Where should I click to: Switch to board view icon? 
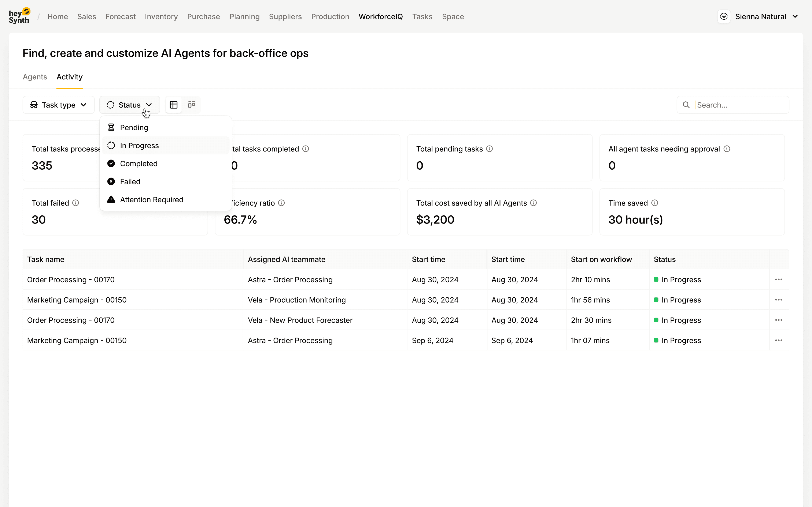point(192,105)
